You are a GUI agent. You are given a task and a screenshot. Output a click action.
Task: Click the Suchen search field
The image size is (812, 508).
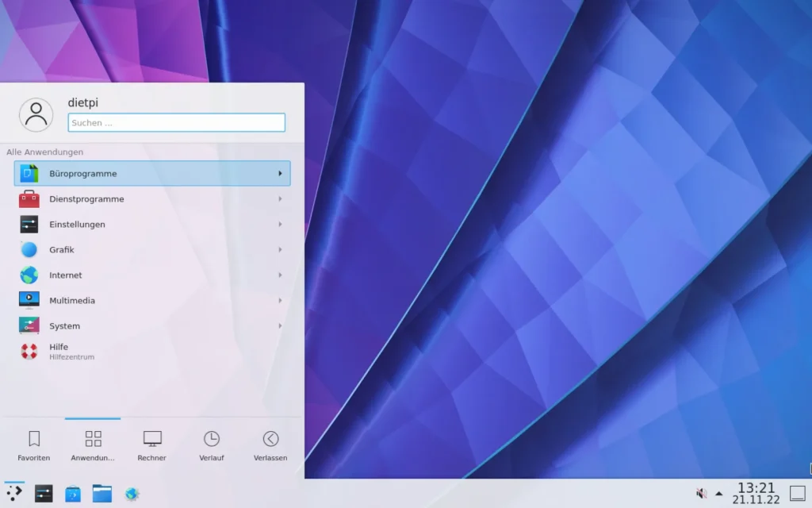(x=176, y=123)
